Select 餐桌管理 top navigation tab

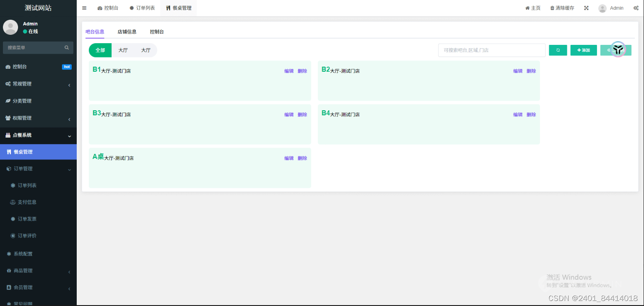click(179, 8)
